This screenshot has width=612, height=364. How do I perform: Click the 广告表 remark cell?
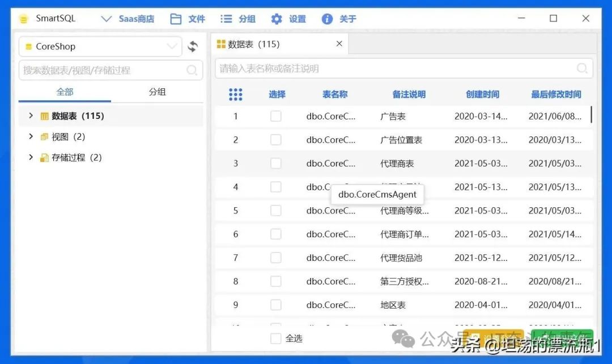(x=393, y=116)
